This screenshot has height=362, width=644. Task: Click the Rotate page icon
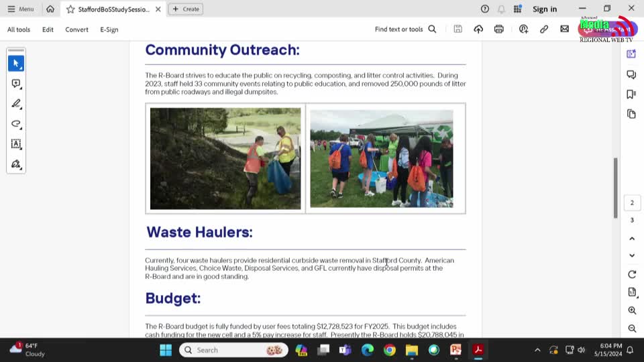(x=632, y=274)
